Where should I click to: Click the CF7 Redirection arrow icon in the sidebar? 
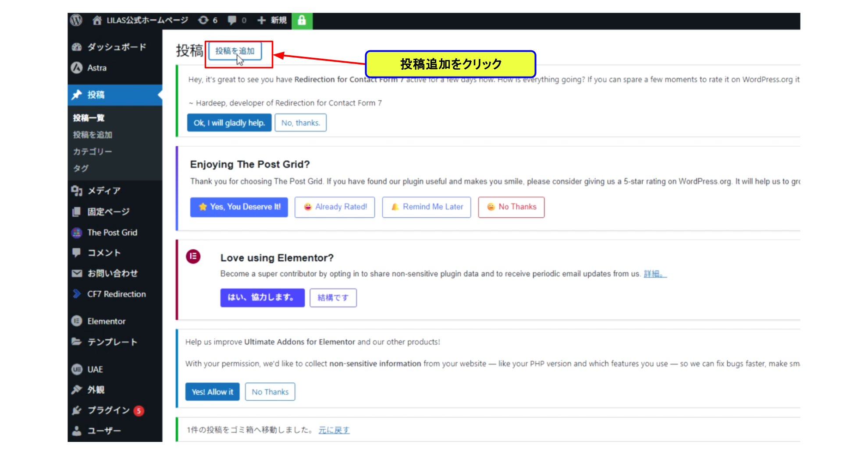tap(77, 294)
